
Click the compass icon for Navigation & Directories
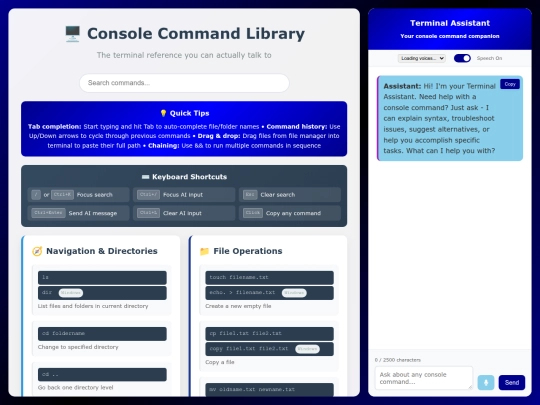pyautogui.click(x=37, y=251)
